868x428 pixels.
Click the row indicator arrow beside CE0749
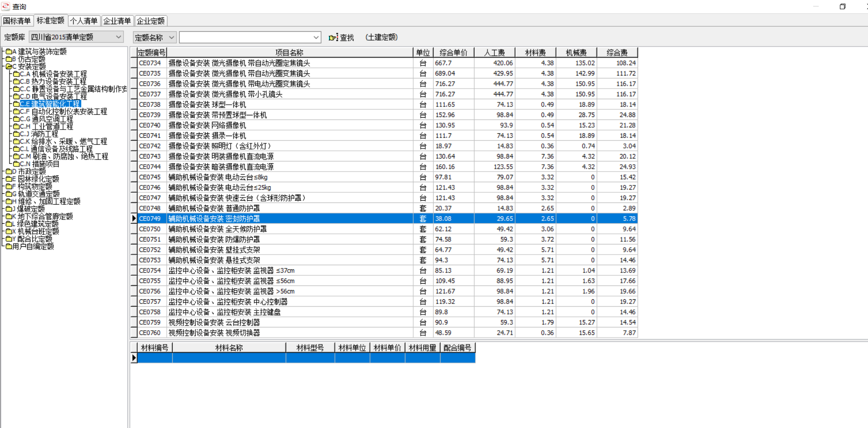point(134,219)
